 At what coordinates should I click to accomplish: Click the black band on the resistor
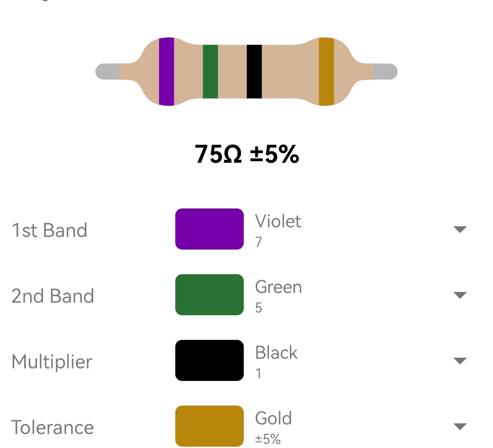pos(254,72)
